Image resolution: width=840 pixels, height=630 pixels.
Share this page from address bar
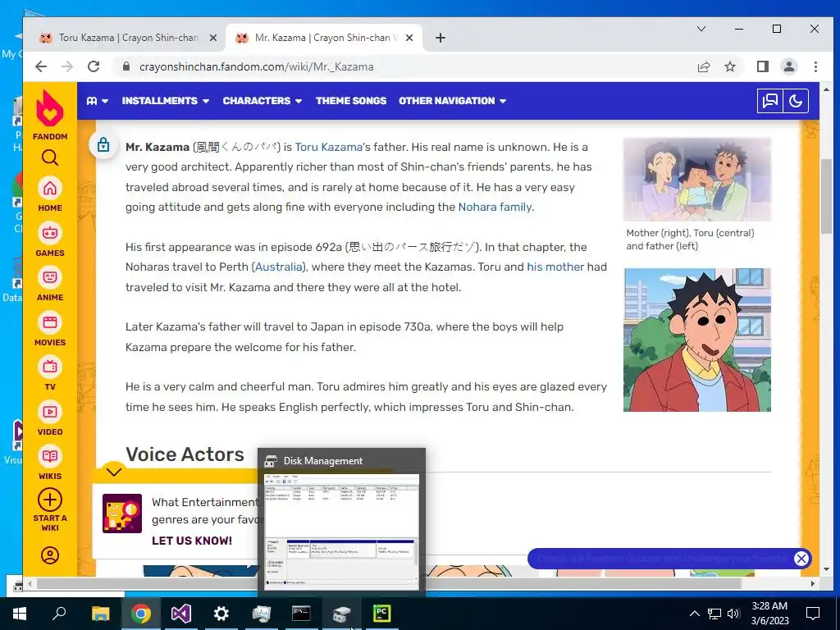tap(704, 66)
